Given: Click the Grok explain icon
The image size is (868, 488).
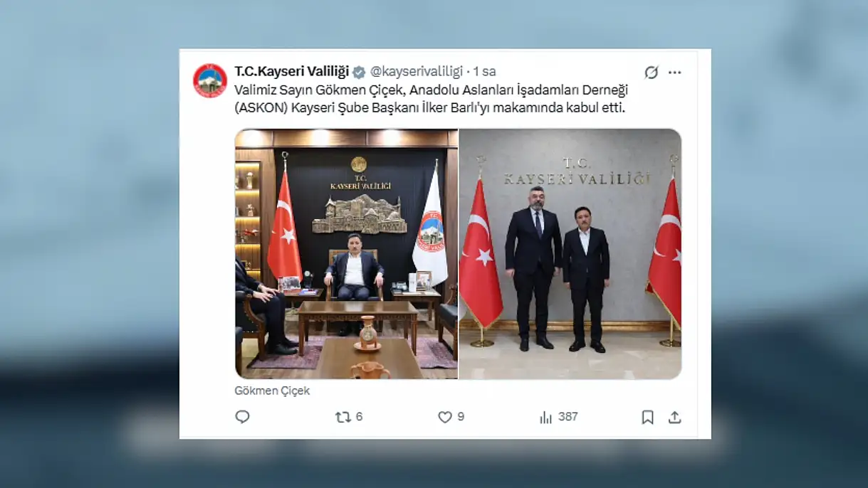Looking at the screenshot, I should (x=651, y=72).
